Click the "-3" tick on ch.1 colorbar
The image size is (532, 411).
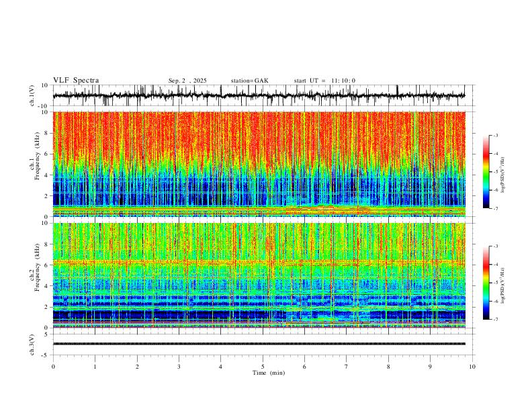495,135
